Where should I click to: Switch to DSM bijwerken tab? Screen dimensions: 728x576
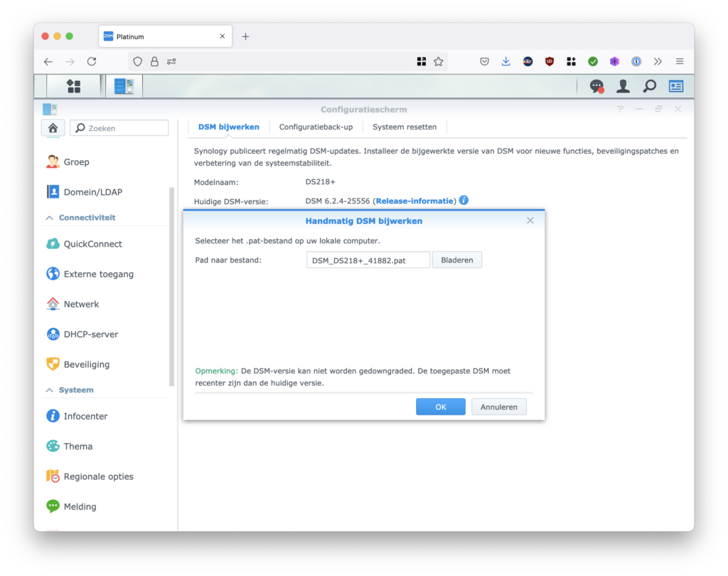[x=228, y=127]
